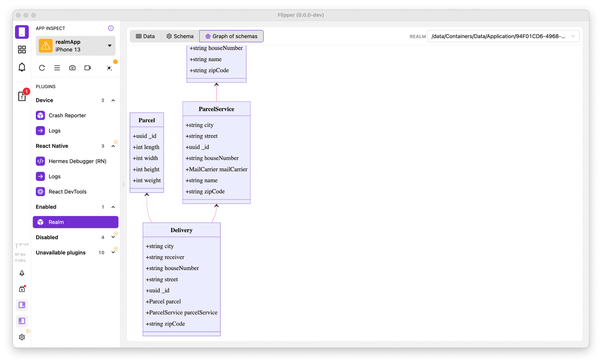Click '+uuid _id' in Parcel

[145, 136]
